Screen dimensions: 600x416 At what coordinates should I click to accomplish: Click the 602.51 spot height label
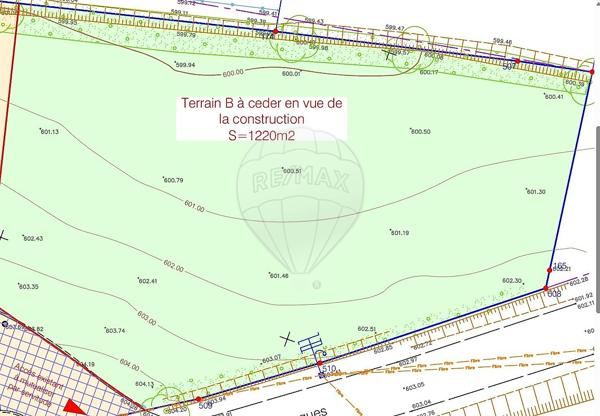[x=367, y=329]
